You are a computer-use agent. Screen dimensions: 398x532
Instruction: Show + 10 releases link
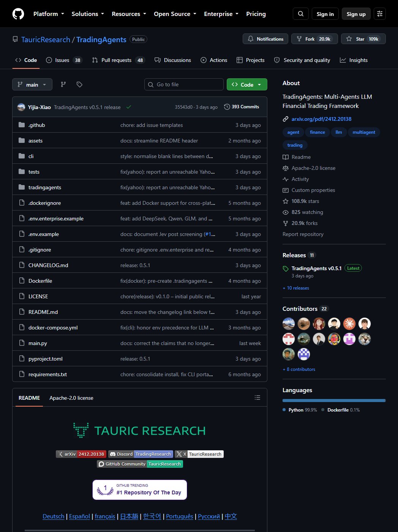click(296, 288)
